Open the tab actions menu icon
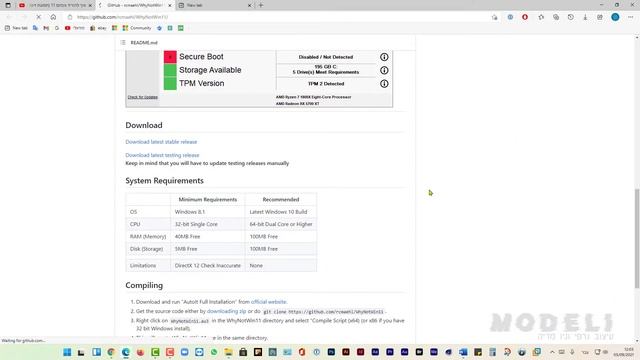 [x=8, y=5]
